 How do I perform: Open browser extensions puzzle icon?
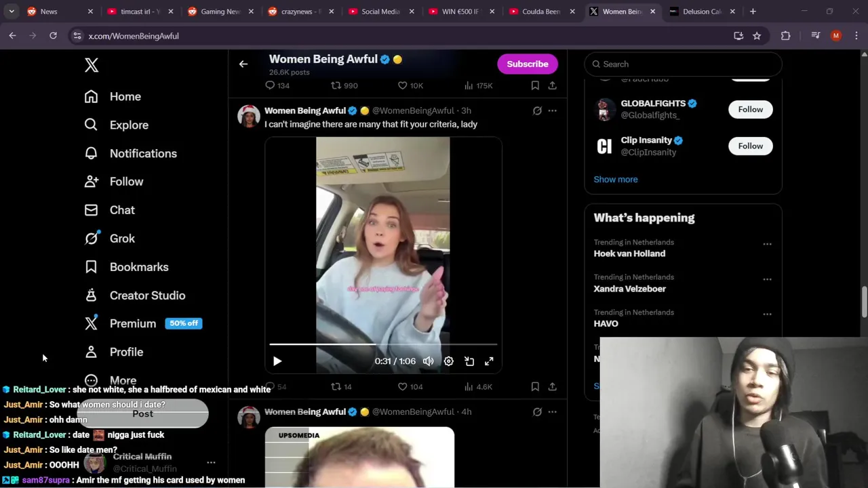tap(786, 36)
